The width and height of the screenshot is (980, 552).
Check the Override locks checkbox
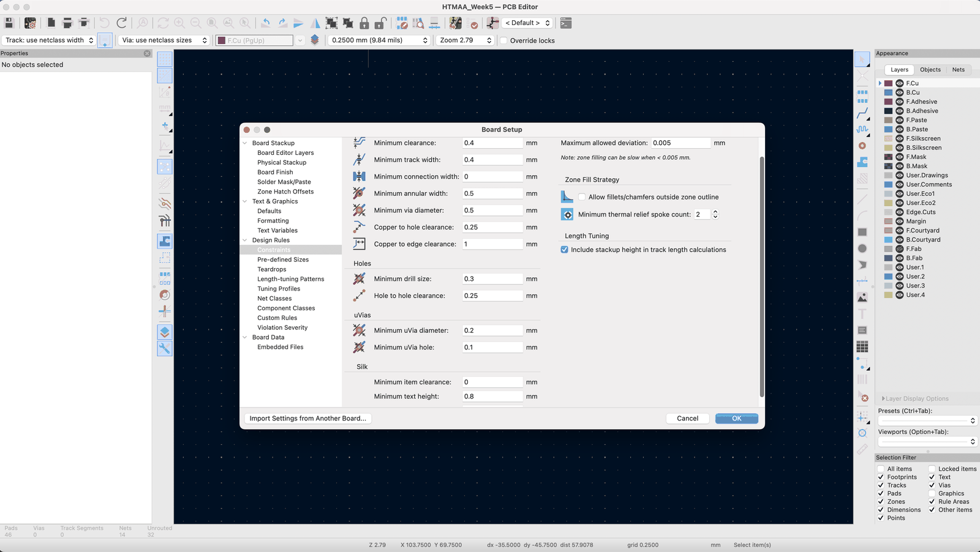pyautogui.click(x=504, y=40)
